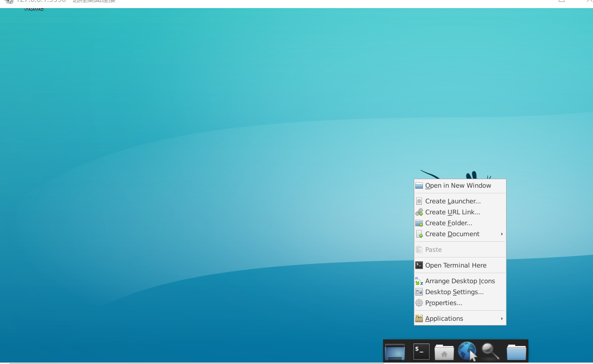Select Open Terminal Here
Screen dimensions: 593x364
[x=460, y=265]
